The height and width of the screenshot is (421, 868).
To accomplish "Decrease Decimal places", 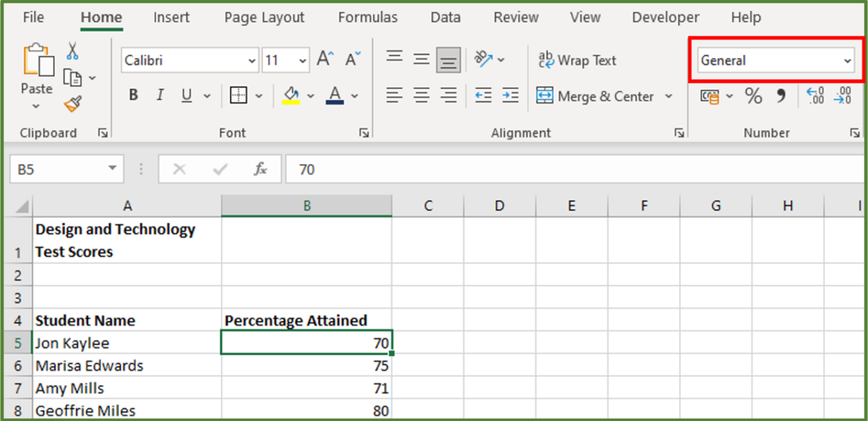I will [x=843, y=96].
